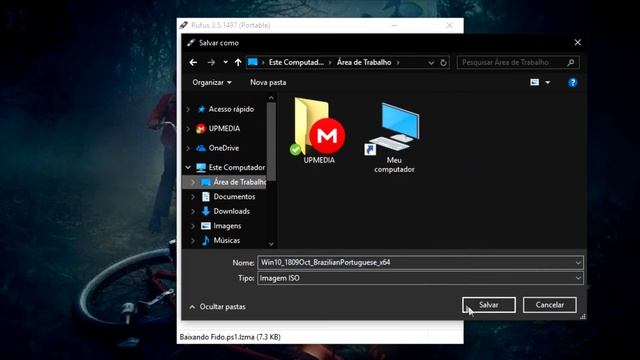640x360 pixels.
Task: Click navigation pane scroll up arrow
Action: pos(271,98)
